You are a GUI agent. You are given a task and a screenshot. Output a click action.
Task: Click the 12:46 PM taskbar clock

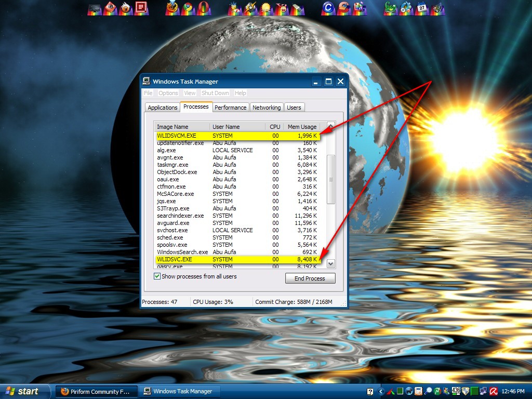513,392
